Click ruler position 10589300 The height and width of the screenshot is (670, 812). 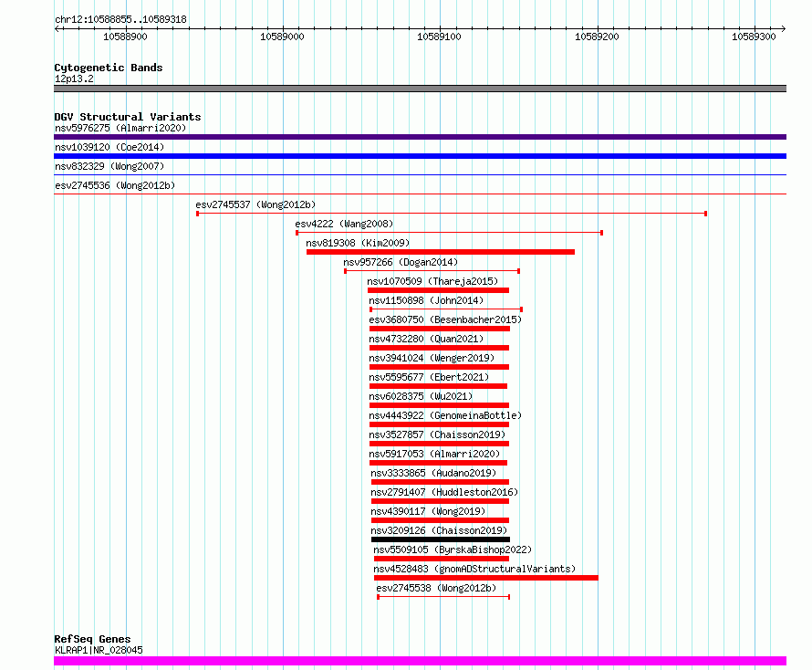pyautogui.click(x=754, y=37)
